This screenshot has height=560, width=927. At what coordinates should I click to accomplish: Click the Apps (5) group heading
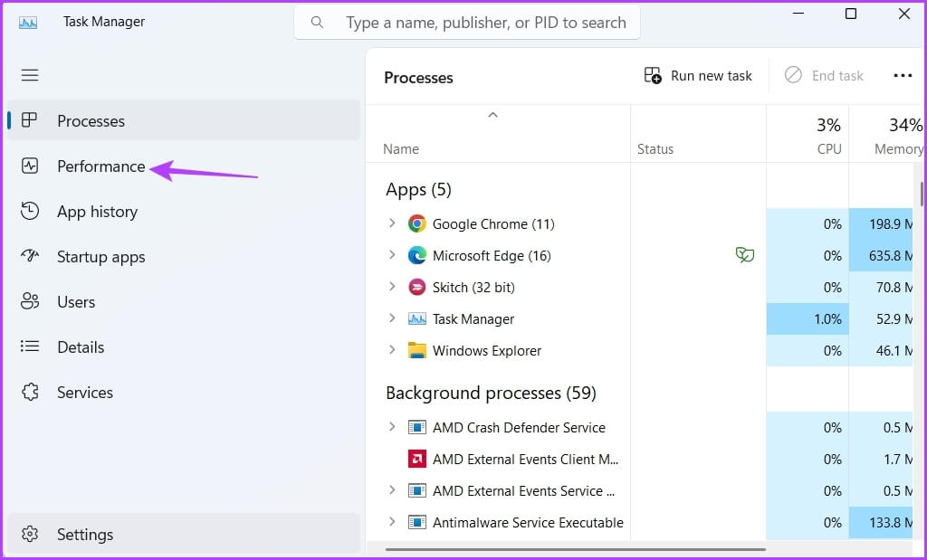pyautogui.click(x=418, y=190)
